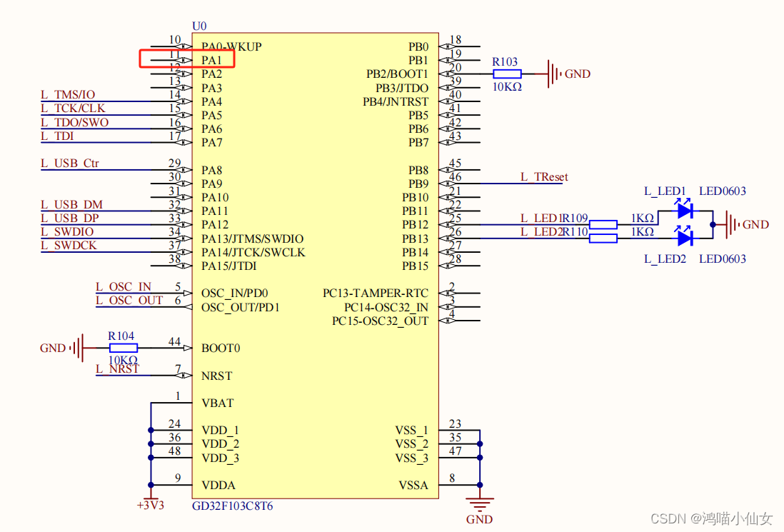Click the BOOT0 pin name

pos(221,348)
